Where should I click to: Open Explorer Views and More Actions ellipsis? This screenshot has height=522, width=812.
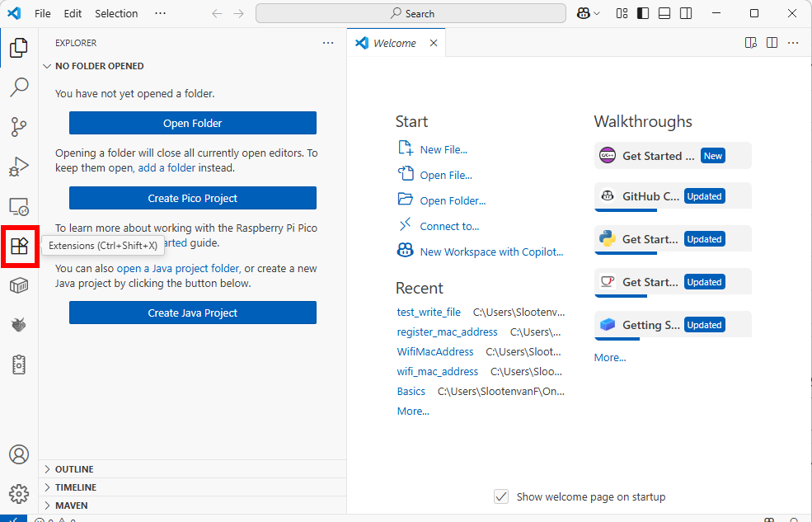coord(328,42)
